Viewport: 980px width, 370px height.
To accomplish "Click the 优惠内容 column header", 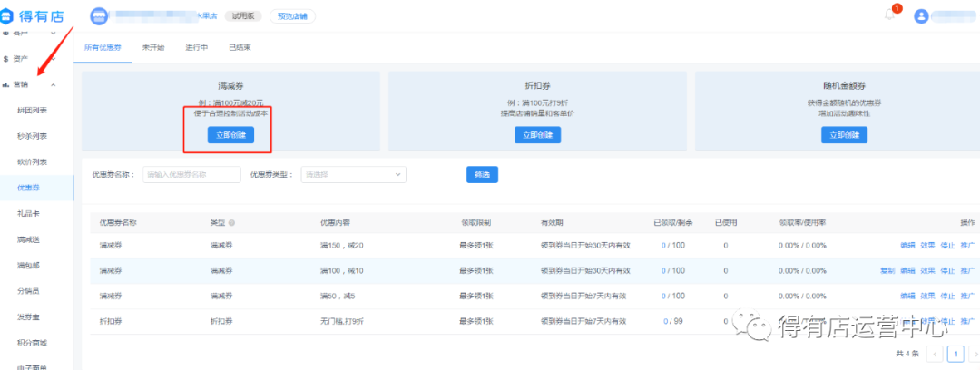I will click(334, 222).
